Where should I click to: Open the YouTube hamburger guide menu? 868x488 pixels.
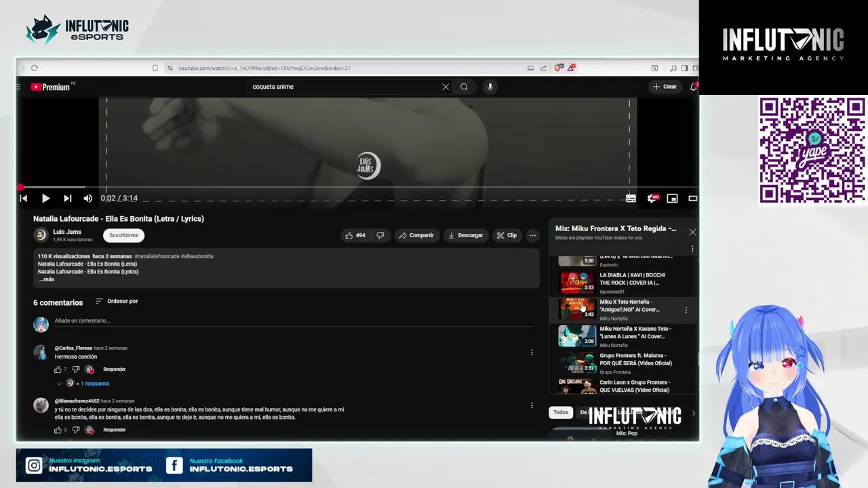pyautogui.click(x=18, y=87)
